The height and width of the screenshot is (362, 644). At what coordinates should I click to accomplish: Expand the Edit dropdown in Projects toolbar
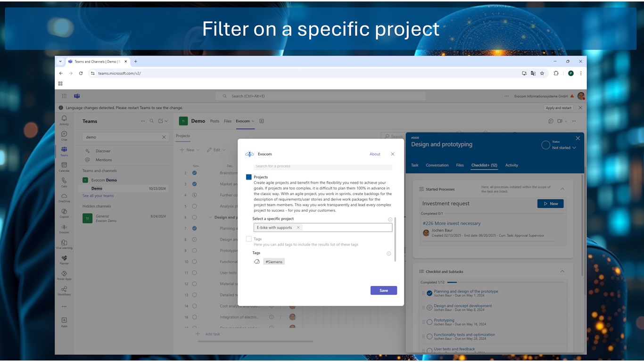click(x=224, y=150)
